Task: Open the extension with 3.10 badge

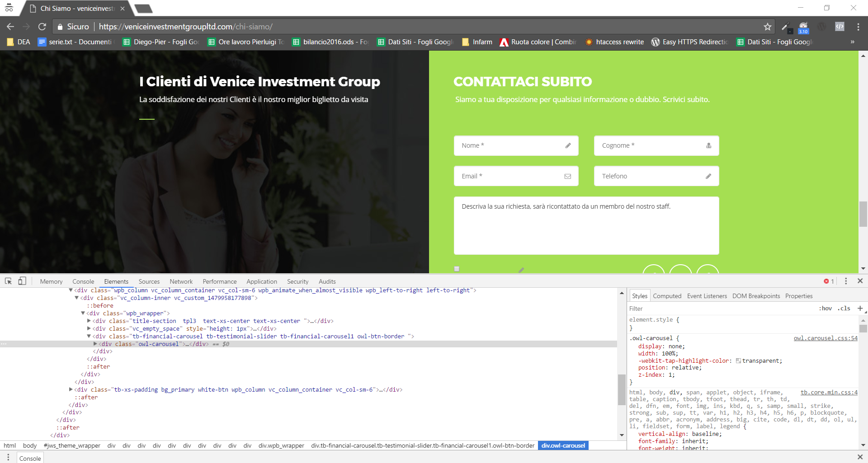Action: pyautogui.click(x=803, y=27)
